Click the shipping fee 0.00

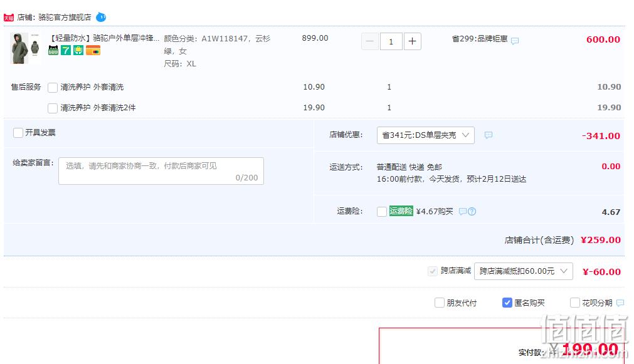[x=611, y=167]
